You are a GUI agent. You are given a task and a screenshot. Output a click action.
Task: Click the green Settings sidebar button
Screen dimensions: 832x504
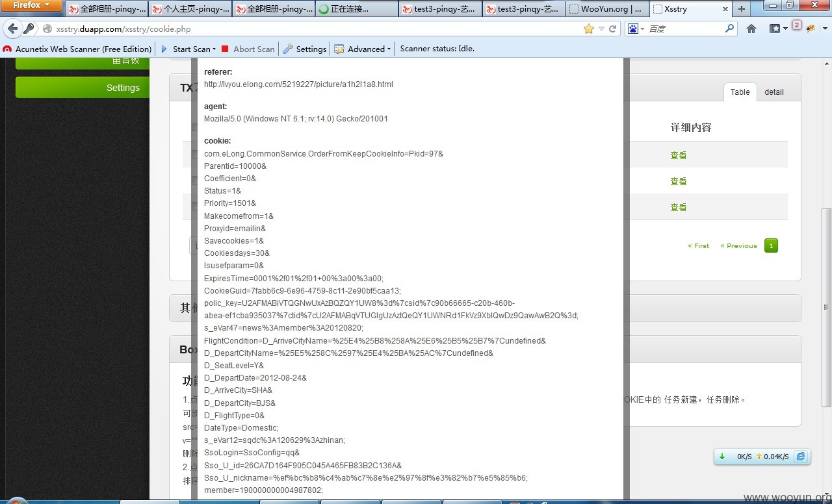83,88
